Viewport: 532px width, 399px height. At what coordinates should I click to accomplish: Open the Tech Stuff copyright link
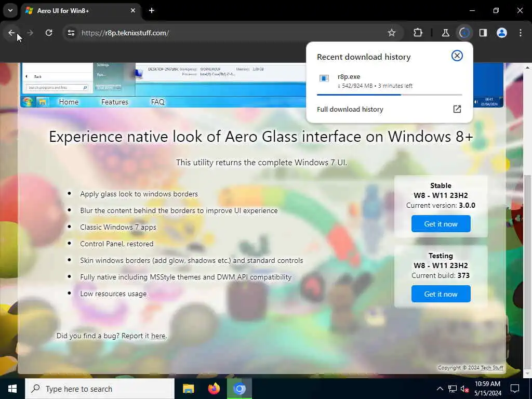click(491, 367)
